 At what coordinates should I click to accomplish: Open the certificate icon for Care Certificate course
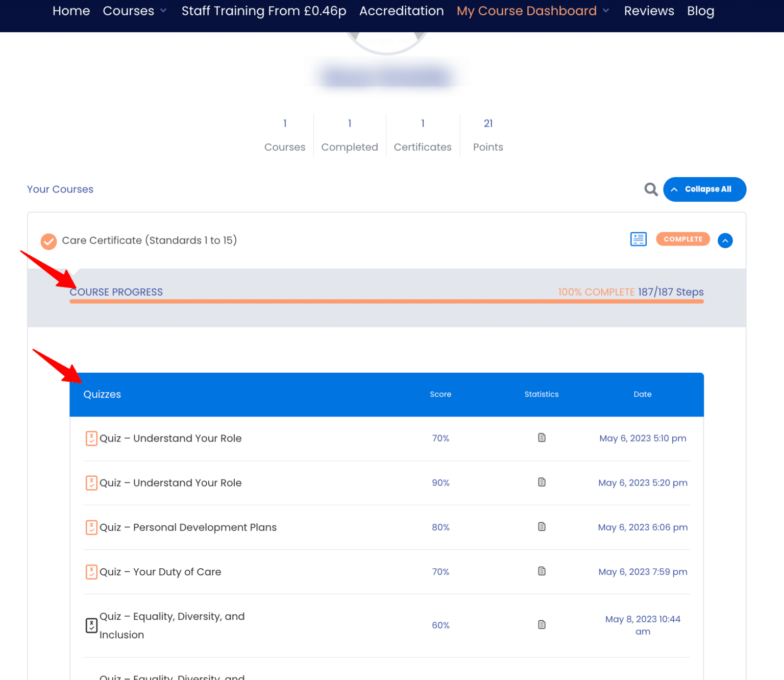point(638,239)
